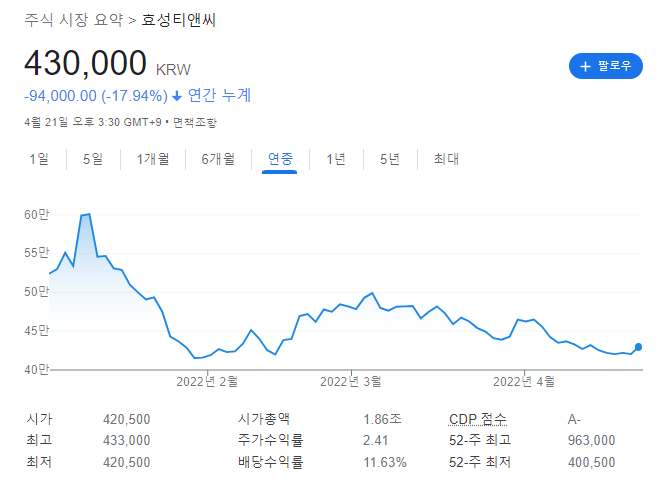Click the 2022년 2월 axis label
The image size is (666, 480).
pos(207,381)
